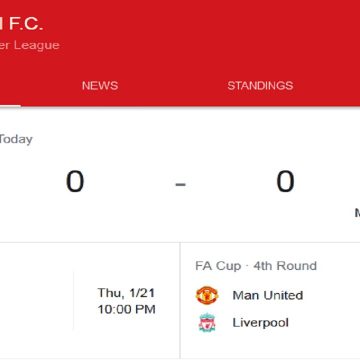The height and width of the screenshot is (360, 360).
Task: Click the Man United crest icon
Action: tap(207, 295)
